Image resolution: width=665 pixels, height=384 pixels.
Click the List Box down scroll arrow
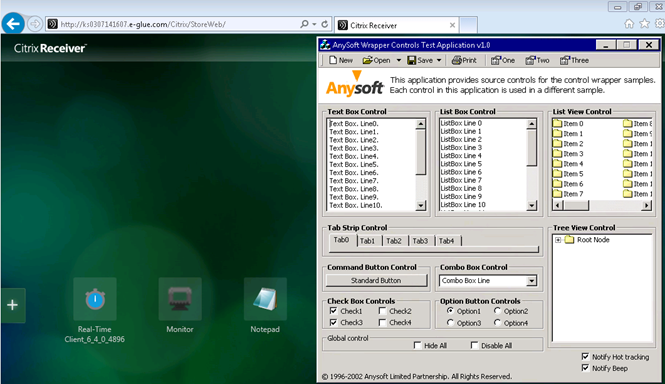click(x=531, y=205)
